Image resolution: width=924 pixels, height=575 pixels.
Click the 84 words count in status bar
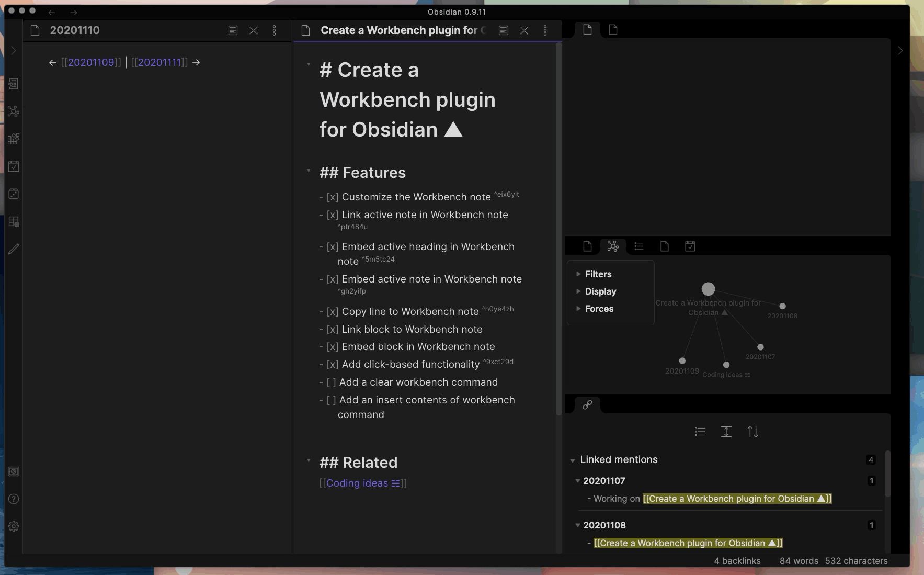click(799, 561)
